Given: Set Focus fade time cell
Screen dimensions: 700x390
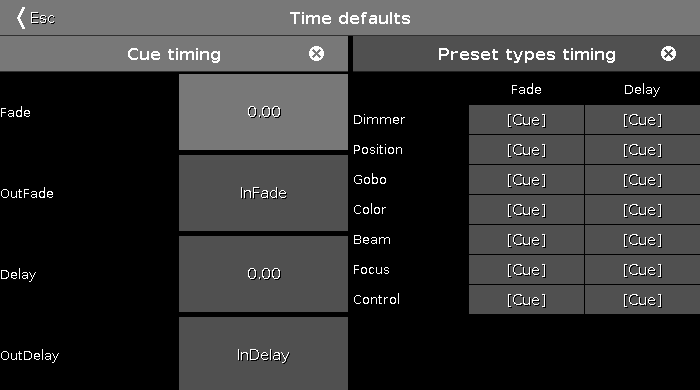Looking at the screenshot, I should click(x=526, y=270).
